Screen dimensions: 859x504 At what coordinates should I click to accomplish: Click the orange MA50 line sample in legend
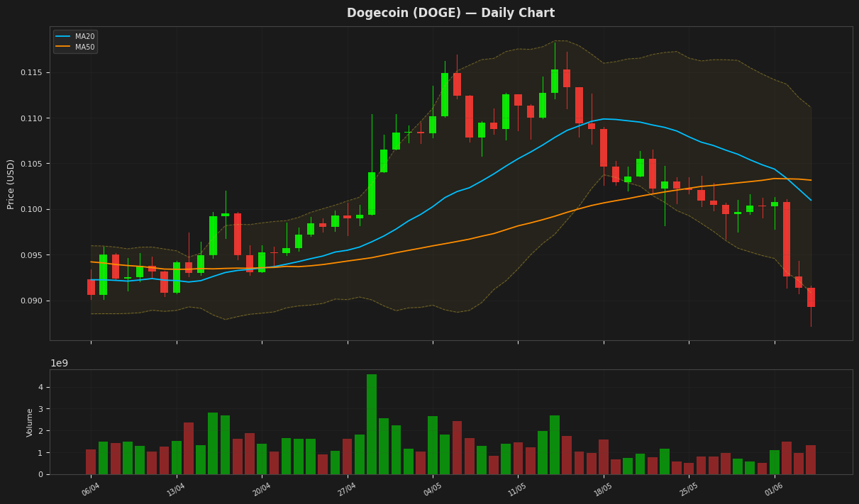(63, 47)
